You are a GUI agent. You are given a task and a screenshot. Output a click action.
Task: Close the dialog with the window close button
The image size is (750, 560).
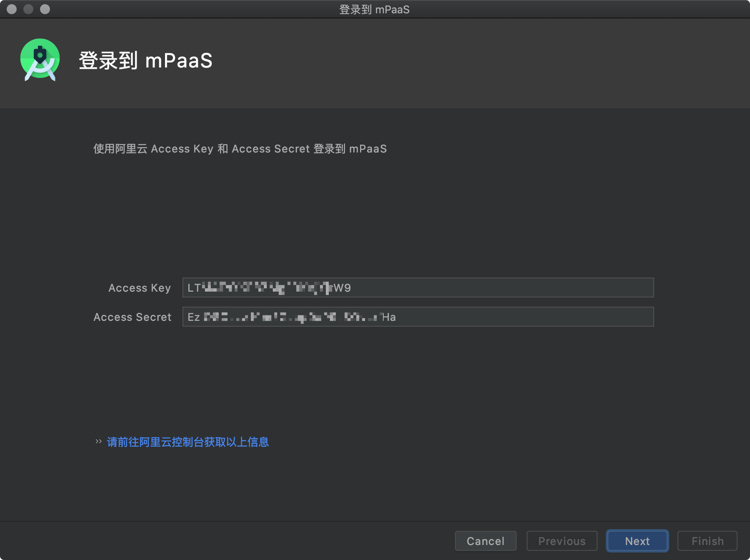(x=12, y=9)
